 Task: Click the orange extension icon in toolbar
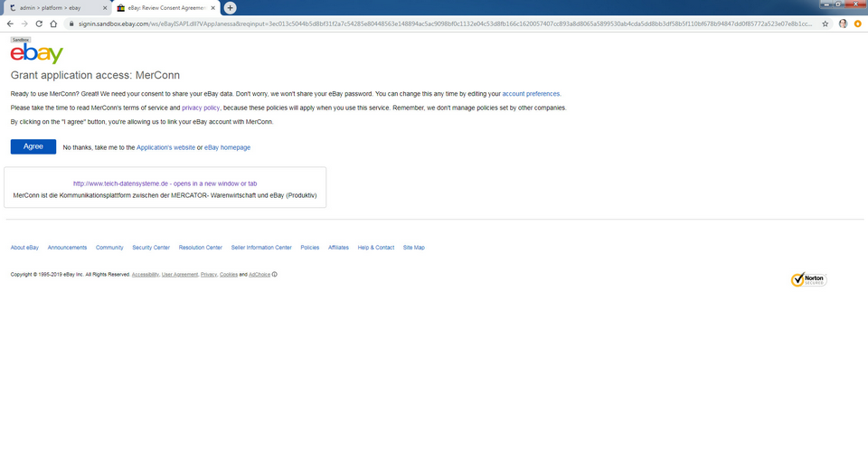pyautogui.click(x=857, y=23)
